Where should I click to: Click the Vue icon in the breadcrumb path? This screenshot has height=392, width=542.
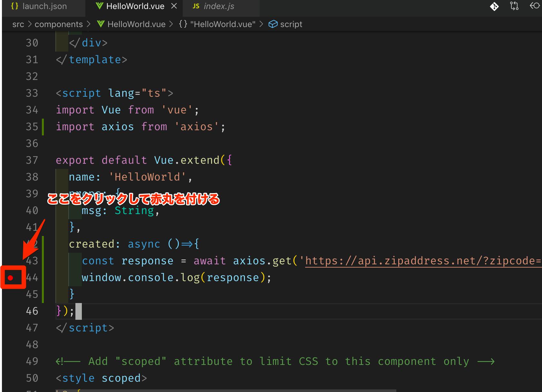(100, 24)
